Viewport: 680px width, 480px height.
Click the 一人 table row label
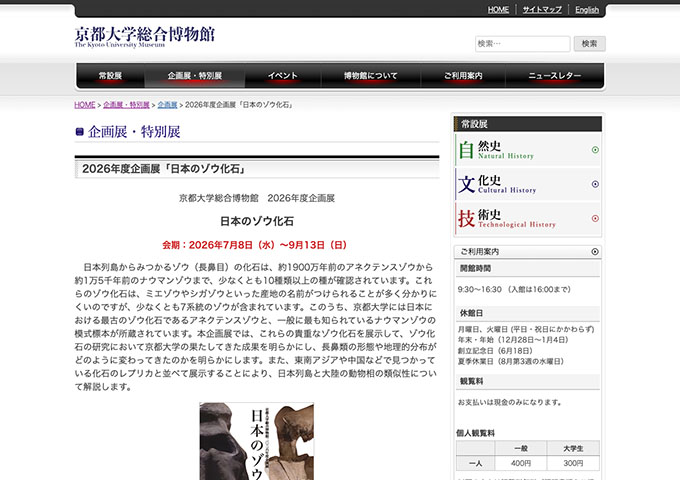click(x=475, y=463)
